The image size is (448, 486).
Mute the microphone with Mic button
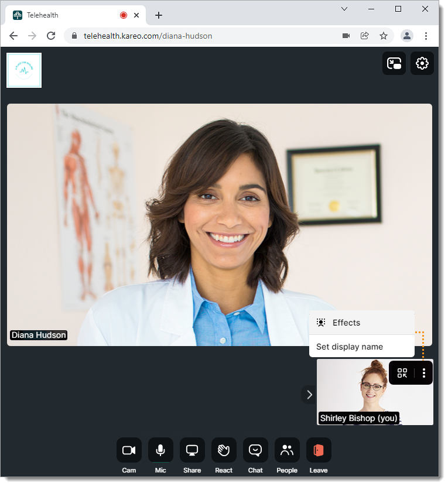pyautogui.click(x=160, y=450)
